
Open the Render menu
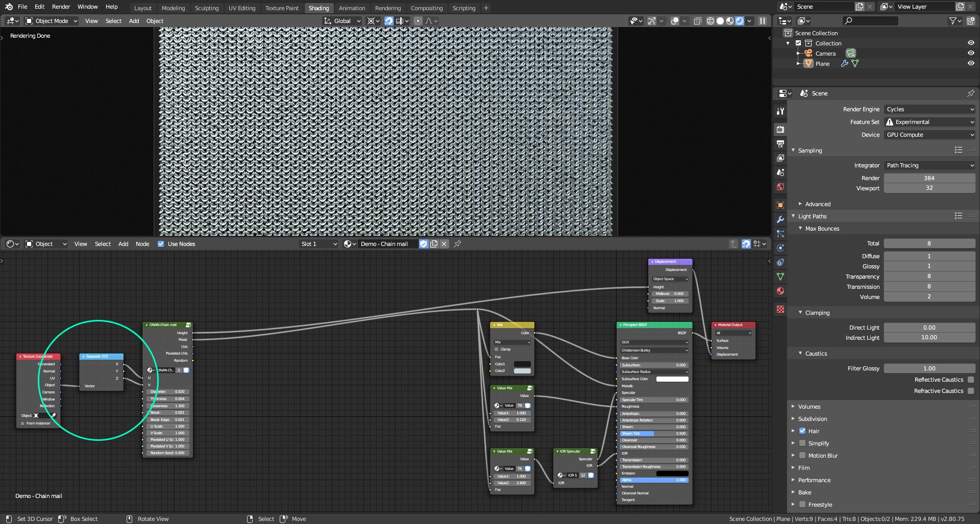[61, 7]
